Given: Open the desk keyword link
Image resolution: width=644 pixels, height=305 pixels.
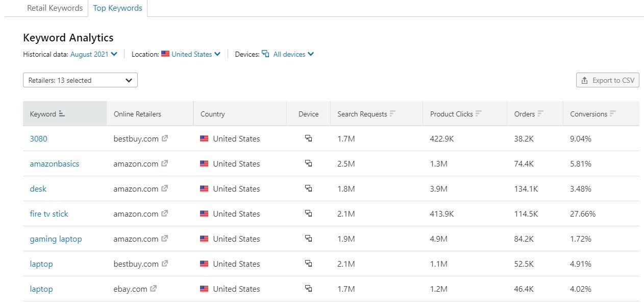Looking at the screenshot, I should click(38, 189).
